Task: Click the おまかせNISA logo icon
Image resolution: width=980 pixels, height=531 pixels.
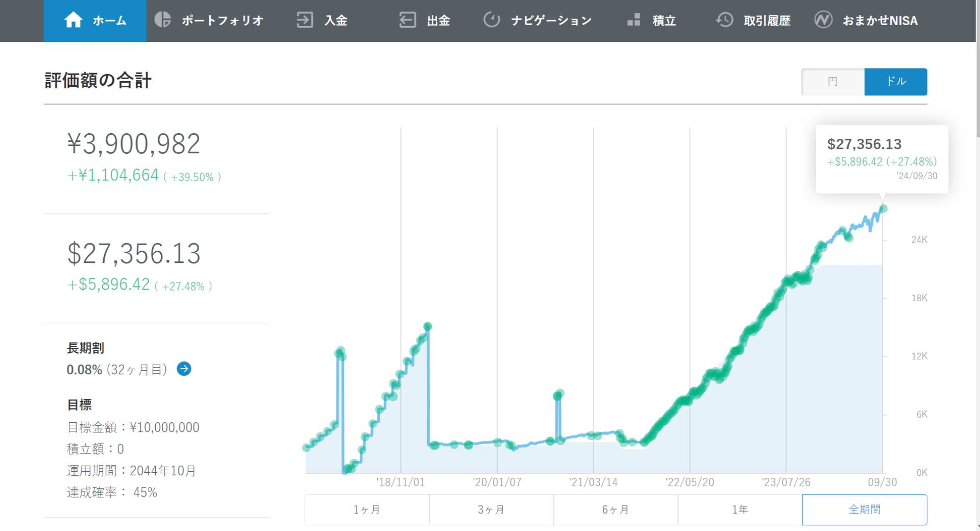Action: coord(823,20)
